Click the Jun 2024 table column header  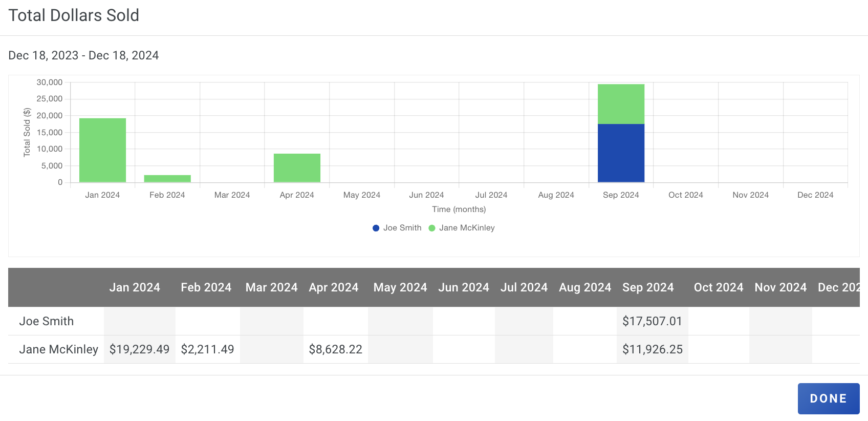[x=464, y=287]
